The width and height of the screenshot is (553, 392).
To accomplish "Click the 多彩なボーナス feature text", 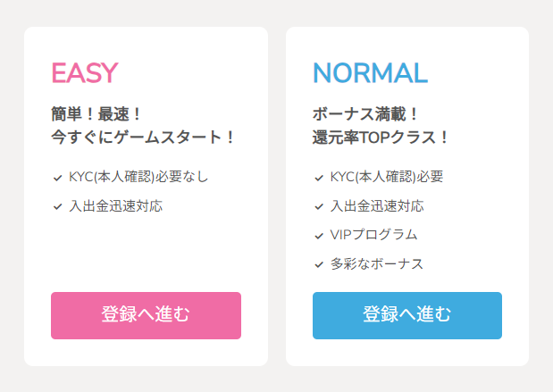I will pos(376,263).
